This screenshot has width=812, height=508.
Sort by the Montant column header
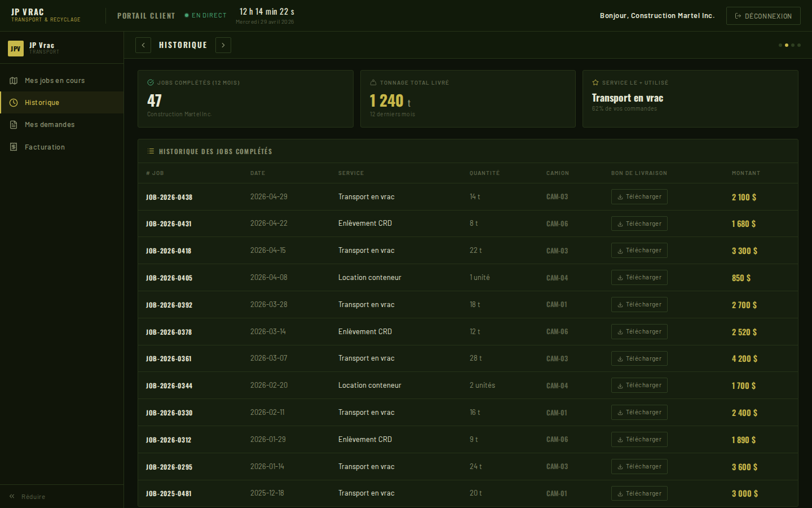(x=745, y=173)
